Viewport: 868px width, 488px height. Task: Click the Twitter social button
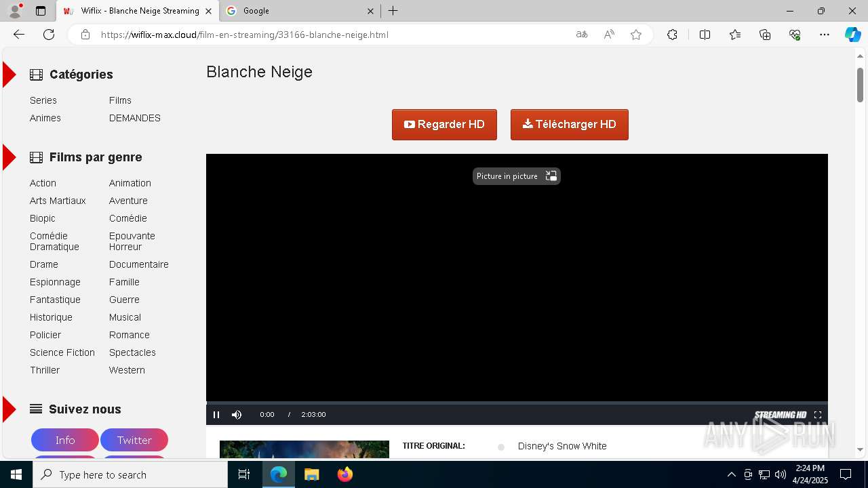[134, 440]
